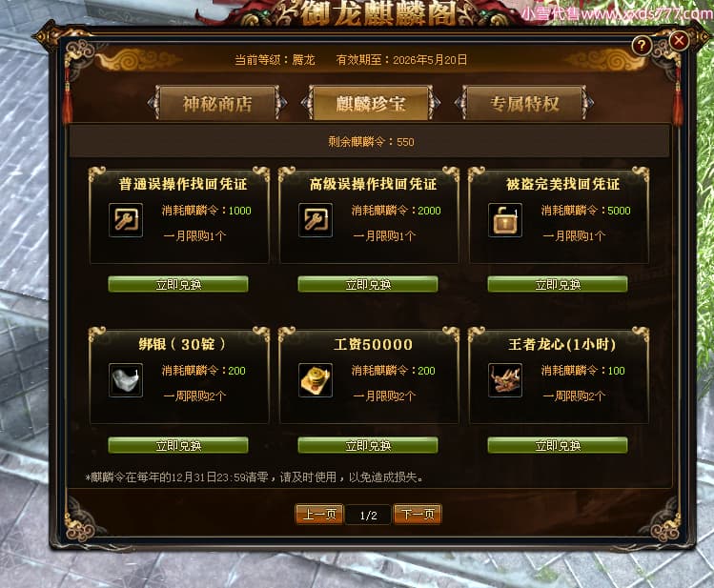
Task: Open help via the question mark icon
Action: click(642, 46)
